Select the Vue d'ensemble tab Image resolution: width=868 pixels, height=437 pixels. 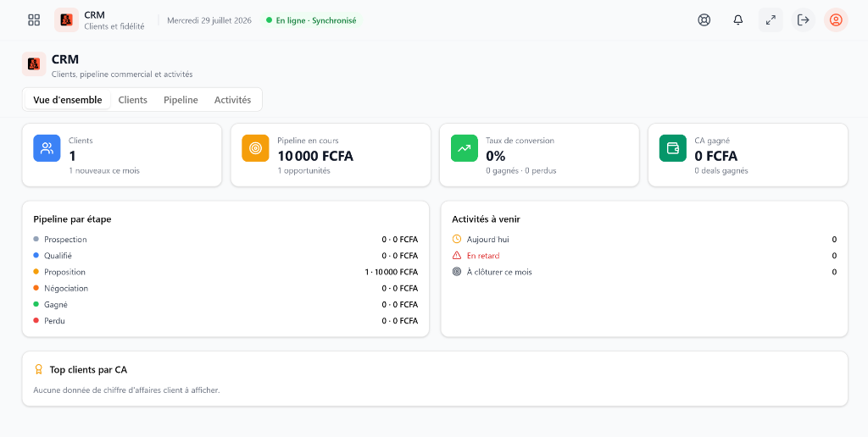pyautogui.click(x=68, y=100)
